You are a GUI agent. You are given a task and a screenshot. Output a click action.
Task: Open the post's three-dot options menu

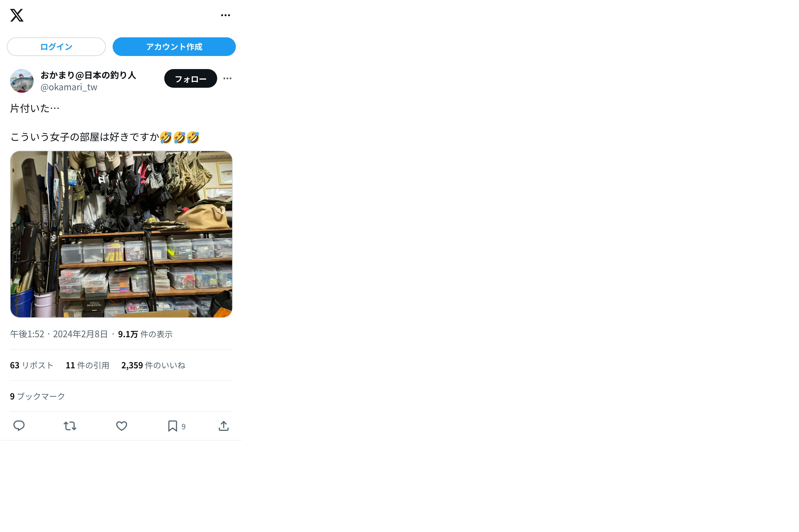(227, 78)
